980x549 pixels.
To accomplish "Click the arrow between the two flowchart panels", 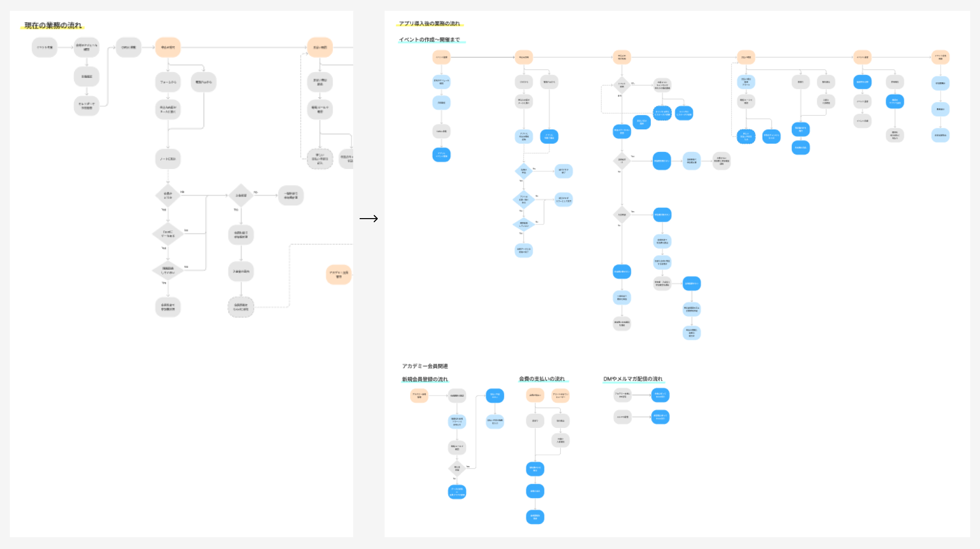I will (368, 219).
